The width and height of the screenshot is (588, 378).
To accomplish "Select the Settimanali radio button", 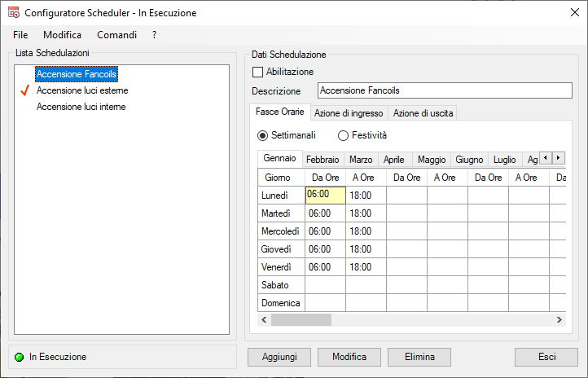I will tap(262, 135).
